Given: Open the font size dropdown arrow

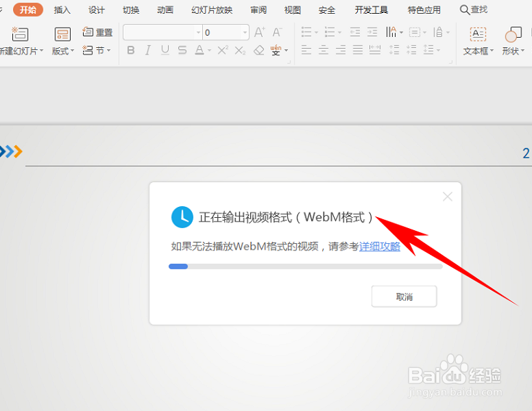Looking at the screenshot, I should [245, 33].
